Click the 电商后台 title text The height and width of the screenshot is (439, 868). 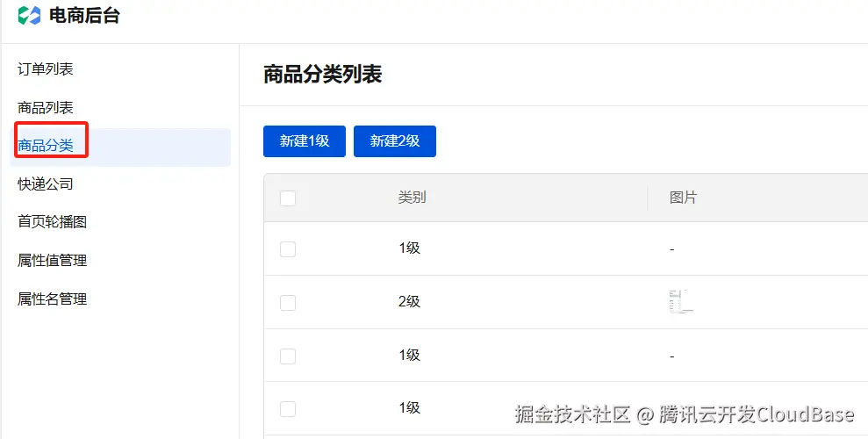tap(84, 15)
